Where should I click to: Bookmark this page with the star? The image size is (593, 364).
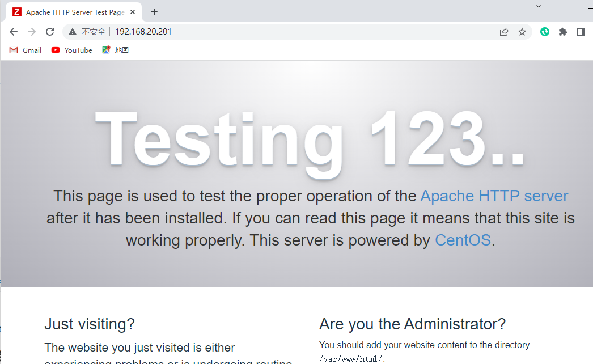tap(522, 32)
